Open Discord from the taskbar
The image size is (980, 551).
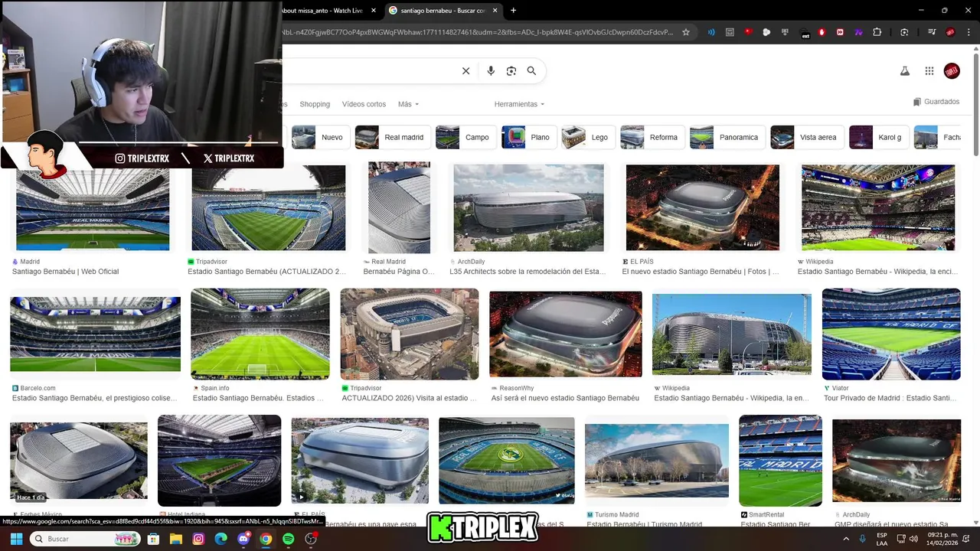243,539
